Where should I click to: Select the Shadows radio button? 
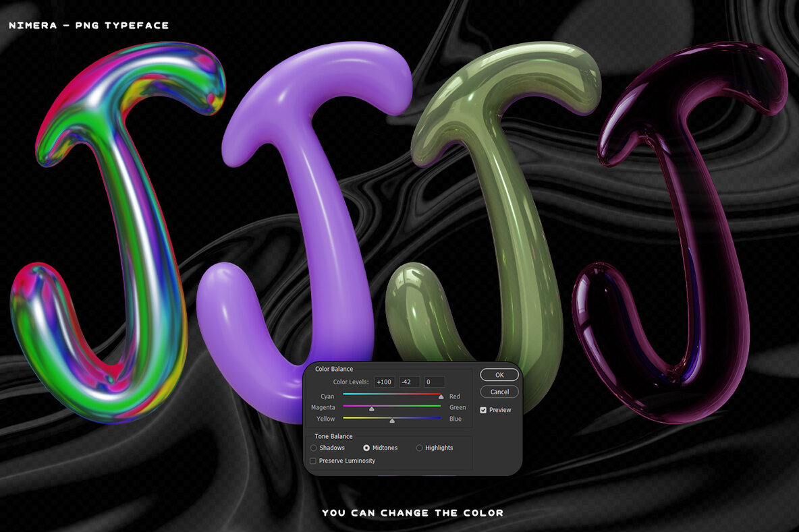tap(312, 448)
